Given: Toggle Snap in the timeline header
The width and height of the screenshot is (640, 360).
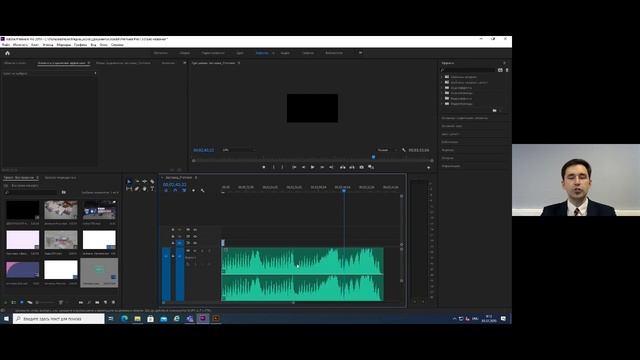Looking at the screenshot, I should point(175,191).
